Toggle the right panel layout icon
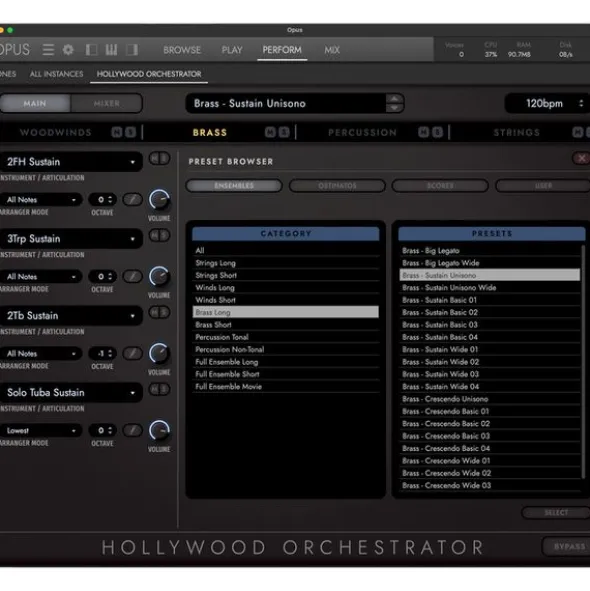This screenshot has width=590, height=591. [x=132, y=50]
